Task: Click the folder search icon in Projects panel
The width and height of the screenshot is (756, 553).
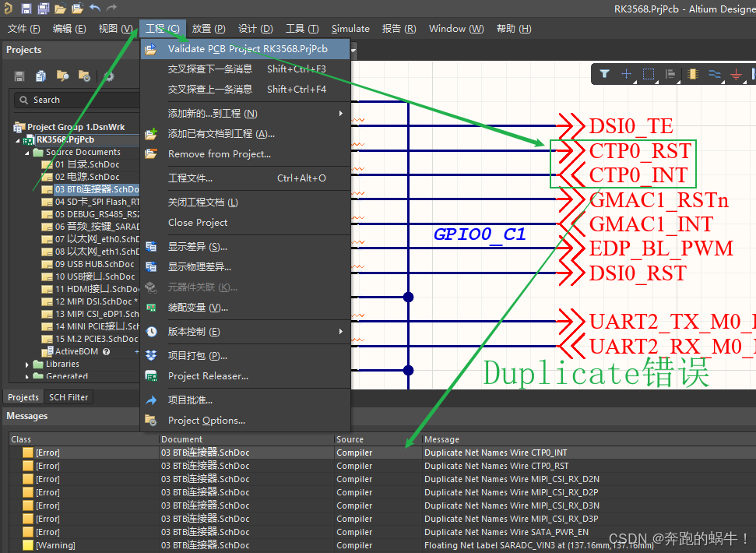Action: [62, 76]
